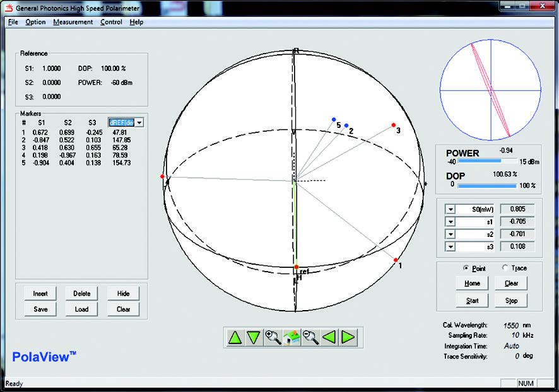The height and width of the screenshot is (392, 559).
Task: Click the home view house icon
Action: pos(291,337)
